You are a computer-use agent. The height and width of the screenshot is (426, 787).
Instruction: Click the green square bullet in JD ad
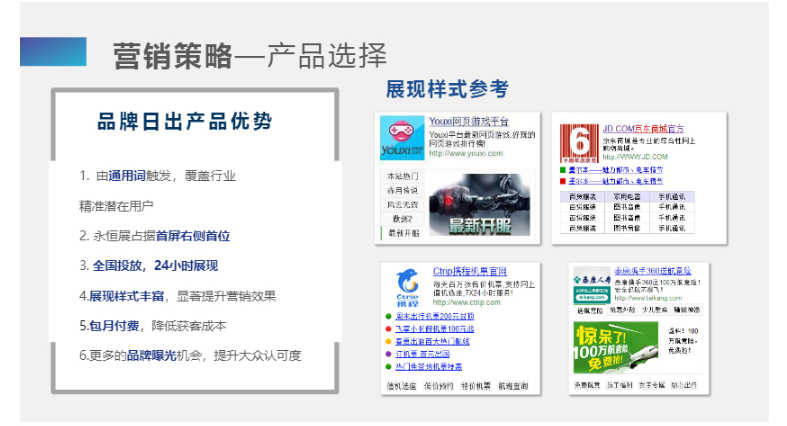click(x=563, y=171)
